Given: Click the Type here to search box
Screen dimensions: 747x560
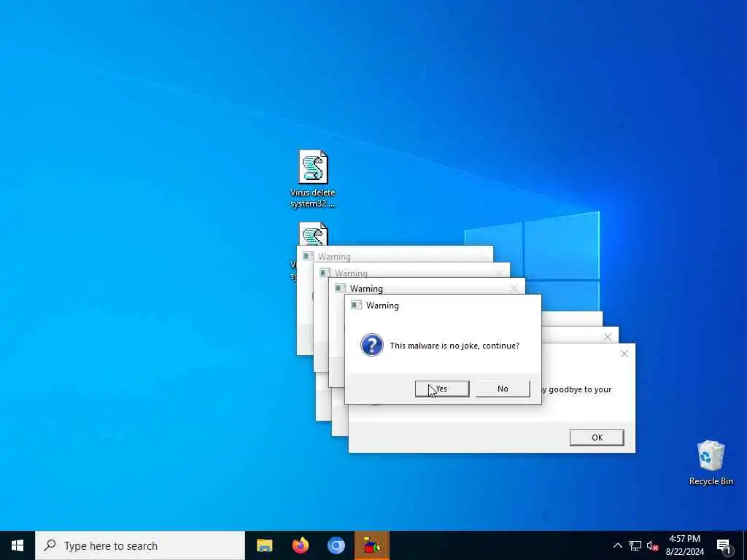Looking at the screenshot, I should 140,545.
